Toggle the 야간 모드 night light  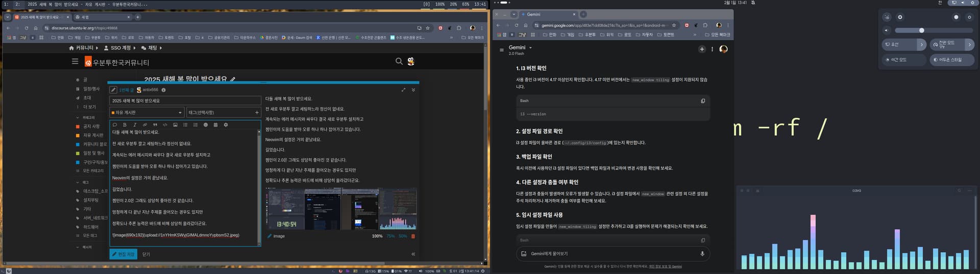pos(904,60)
